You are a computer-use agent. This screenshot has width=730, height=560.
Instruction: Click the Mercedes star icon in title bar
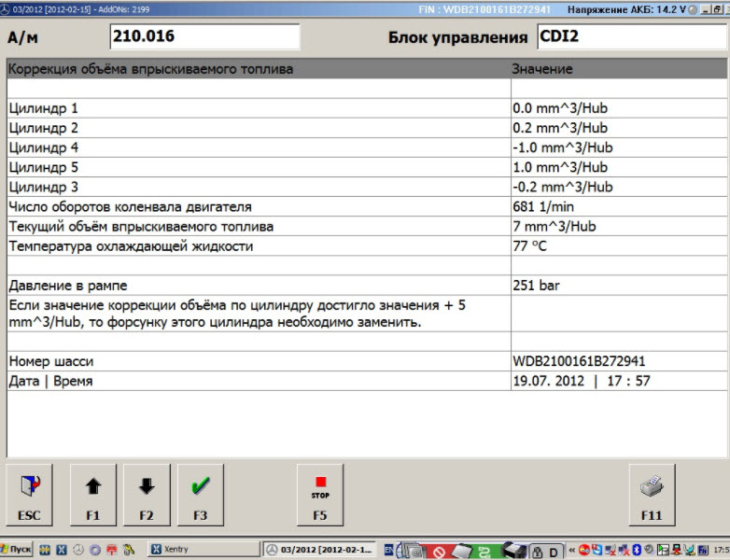click(7, 7)
